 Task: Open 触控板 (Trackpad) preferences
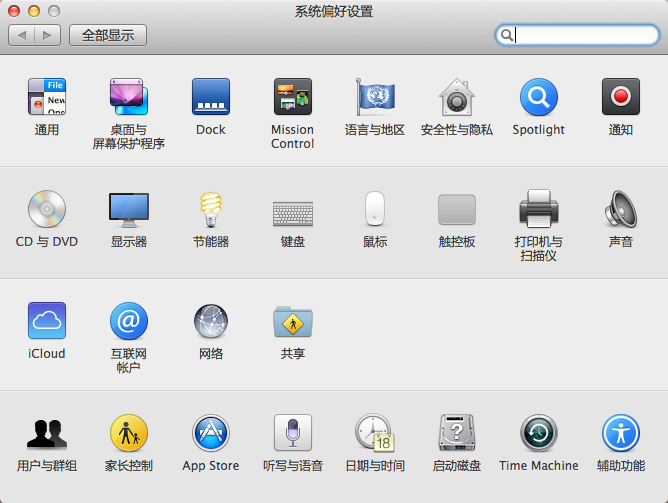457,209
